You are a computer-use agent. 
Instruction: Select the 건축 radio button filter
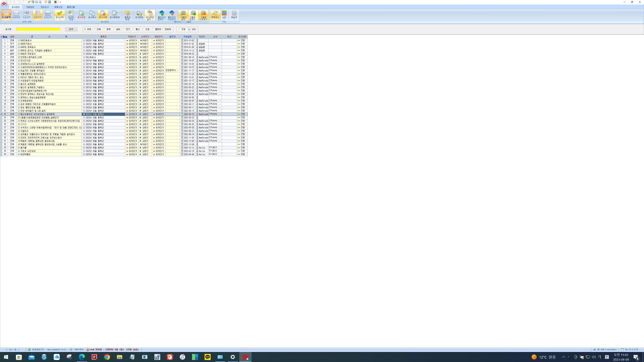tap(95, 29)
